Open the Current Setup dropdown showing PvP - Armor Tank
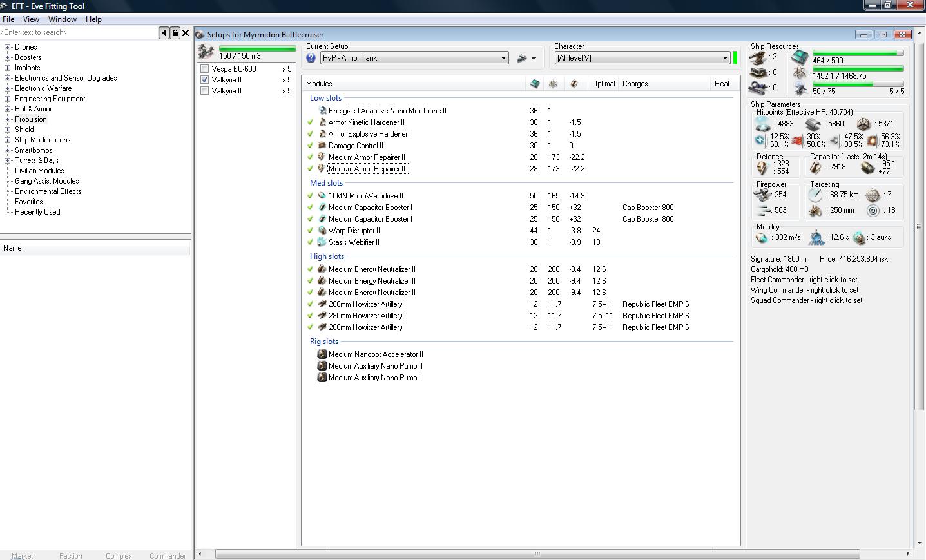926x560 pixels. pyautogui.click(x=414, y=58)
